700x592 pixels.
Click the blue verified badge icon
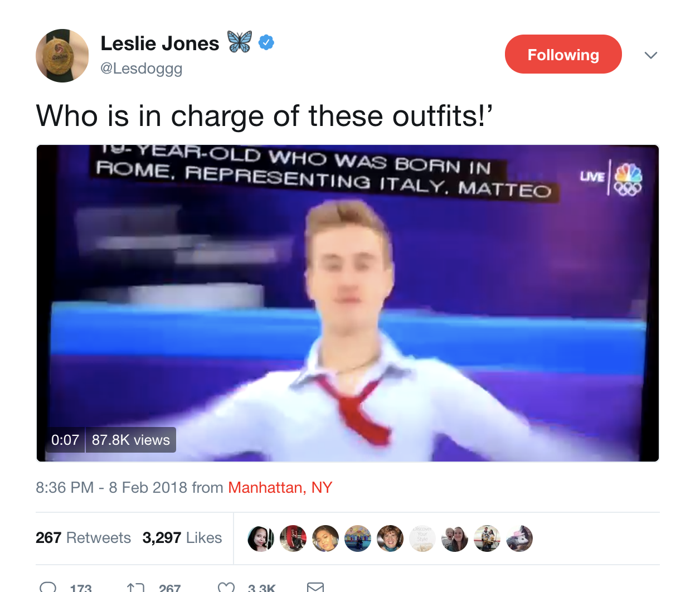point(266,42)
